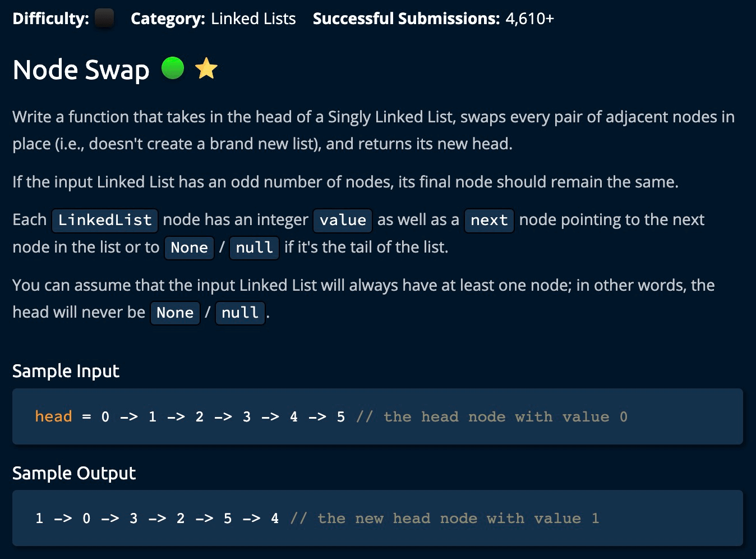Click the value code chip
Image resolution: width=756 pixels, height=559 pixels.
[343, 220]
